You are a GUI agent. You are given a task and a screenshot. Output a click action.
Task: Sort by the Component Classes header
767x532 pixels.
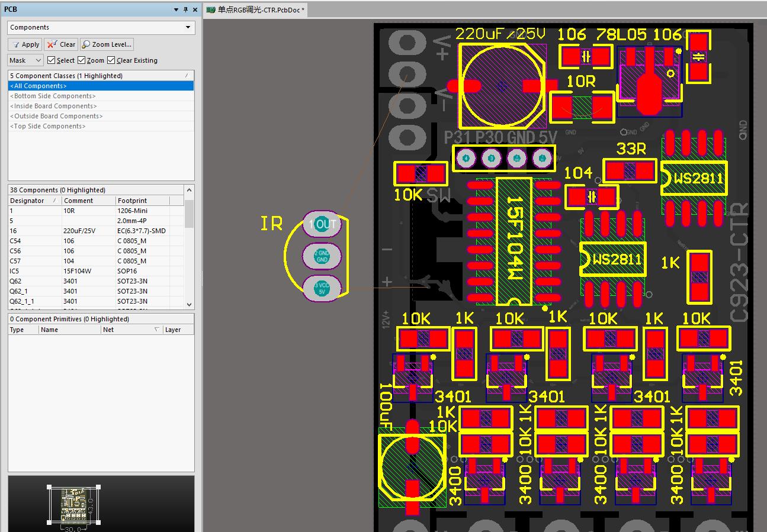pyautogui.click(x=101, y=76)
